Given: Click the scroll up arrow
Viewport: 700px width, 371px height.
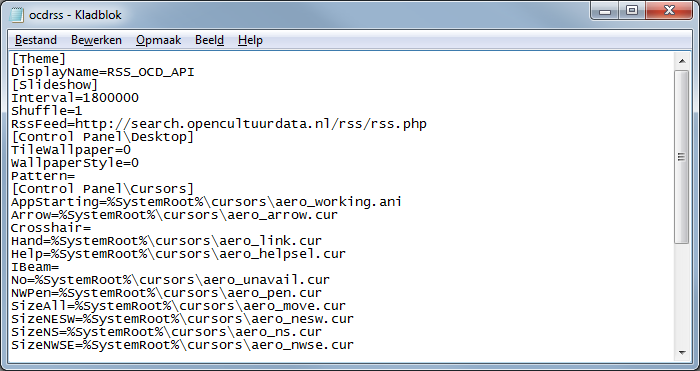Looking at the screenshot, I should [682, 61].
